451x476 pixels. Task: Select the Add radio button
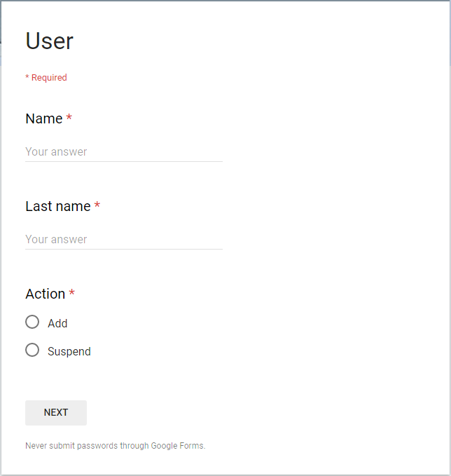click(x=32, y=322)
